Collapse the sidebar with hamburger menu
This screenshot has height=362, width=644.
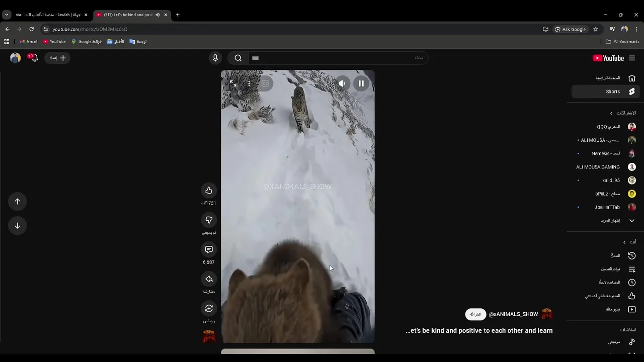click(632, 58)
